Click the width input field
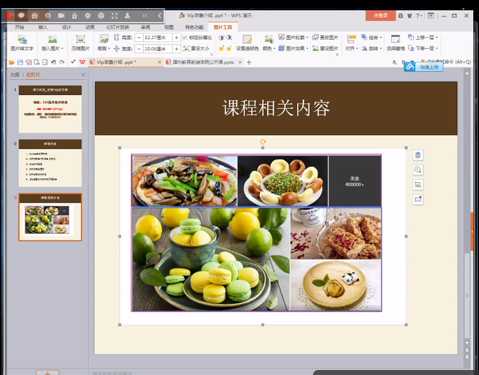479x375 pixels. click(158, 49)
